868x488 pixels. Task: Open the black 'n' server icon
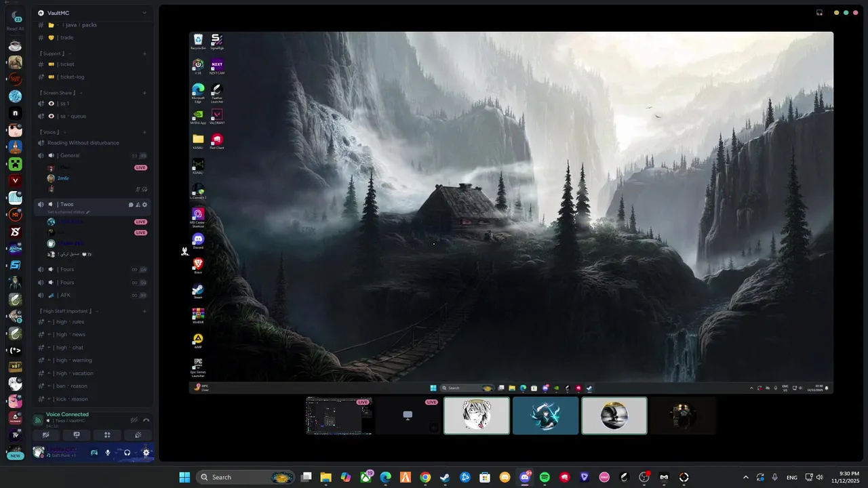15,113
